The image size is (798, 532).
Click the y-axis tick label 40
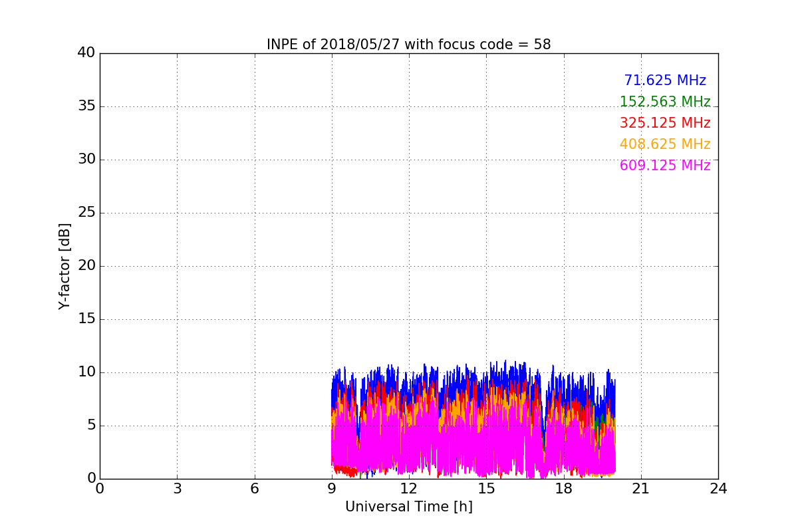point(86,53)
